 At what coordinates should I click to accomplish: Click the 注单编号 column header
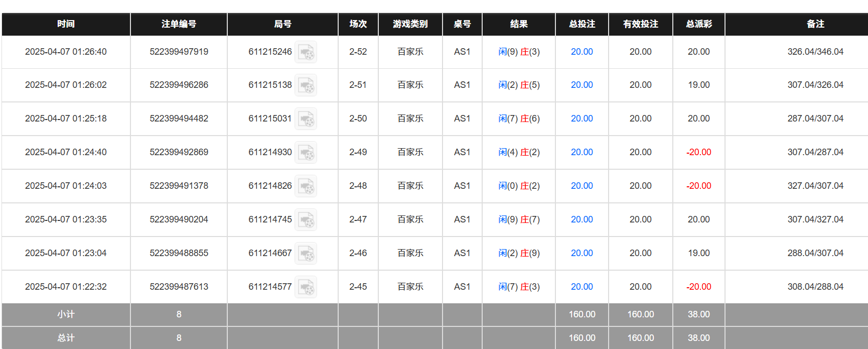179,24
